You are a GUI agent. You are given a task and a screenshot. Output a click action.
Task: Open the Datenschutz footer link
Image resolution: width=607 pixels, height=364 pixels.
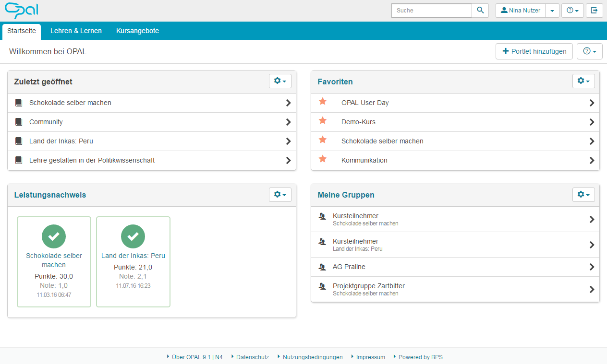253,357
